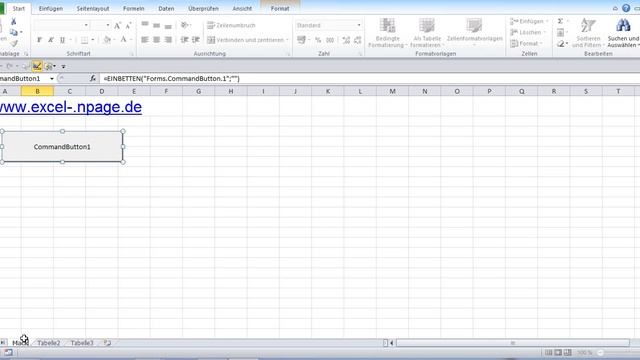
Task: Apply percent style icon
Action: pos(318,40)
